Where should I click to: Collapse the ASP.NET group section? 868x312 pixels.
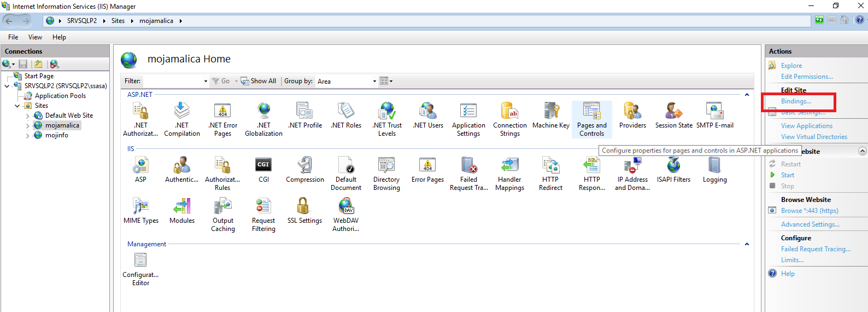(747, 95)
